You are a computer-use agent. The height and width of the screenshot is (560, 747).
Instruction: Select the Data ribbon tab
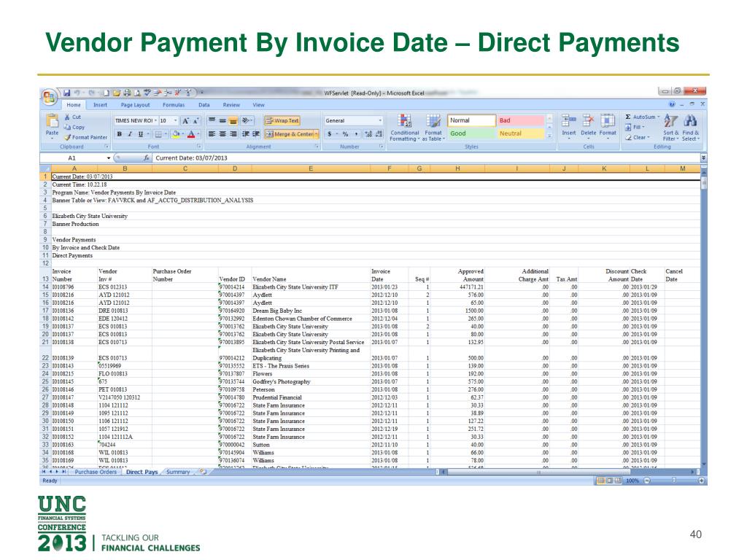click(204, 105)
